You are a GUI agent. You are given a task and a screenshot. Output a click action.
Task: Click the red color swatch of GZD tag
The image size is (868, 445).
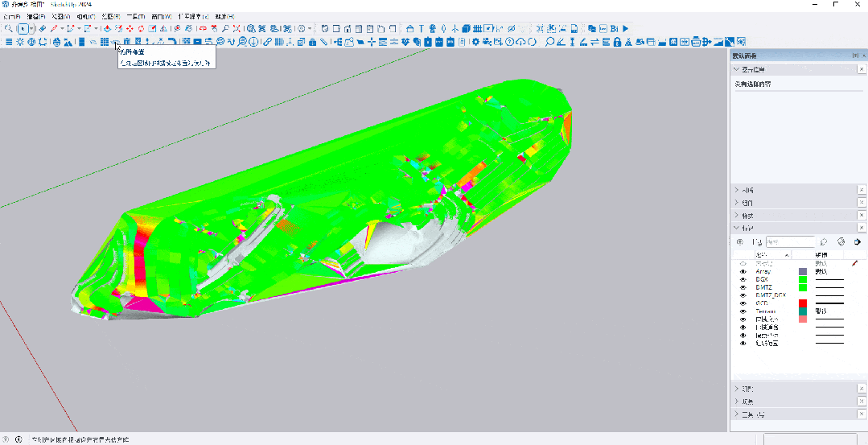point(802,303)
